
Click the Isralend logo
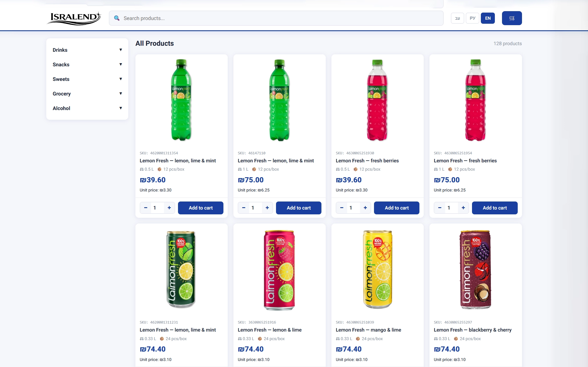[74, 18]
